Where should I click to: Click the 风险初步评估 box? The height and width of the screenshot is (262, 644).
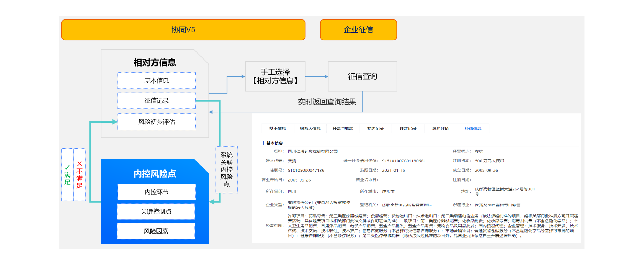tap(156, 122)
